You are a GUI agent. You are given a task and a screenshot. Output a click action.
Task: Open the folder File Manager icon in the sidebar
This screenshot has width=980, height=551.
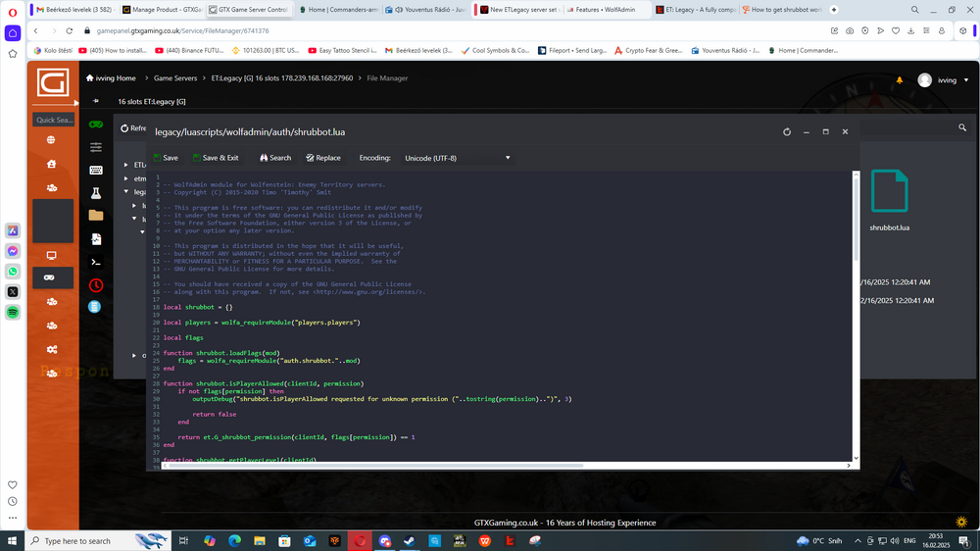click(x=96, y=216)
